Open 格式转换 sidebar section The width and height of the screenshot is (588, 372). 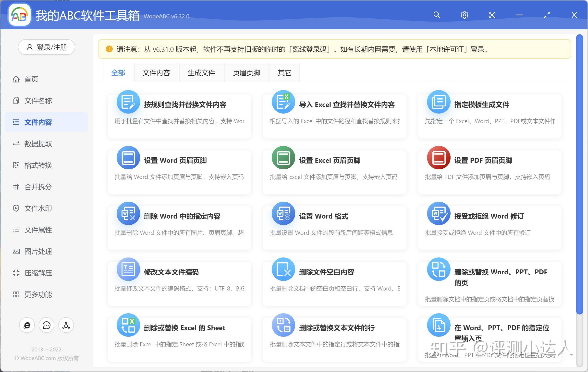[x=47, y=165]
